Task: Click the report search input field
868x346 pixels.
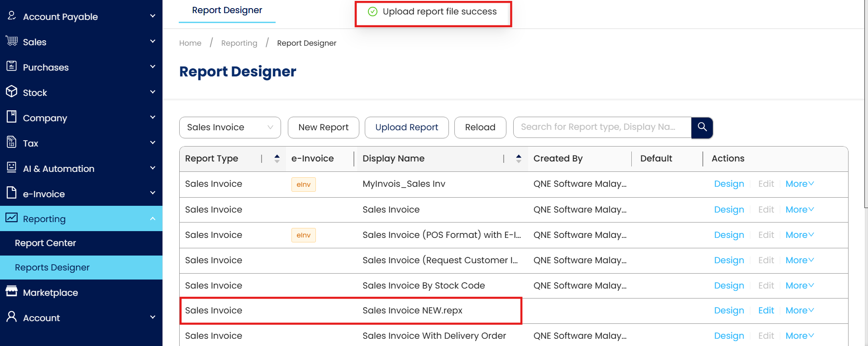Action: pos(602,127)
